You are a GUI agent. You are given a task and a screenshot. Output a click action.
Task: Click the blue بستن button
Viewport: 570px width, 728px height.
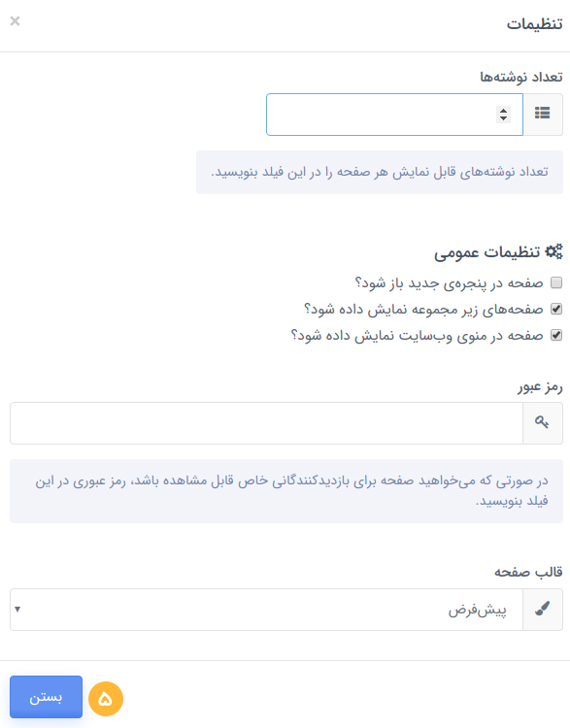pyautogui.click(x=46, y=697)
